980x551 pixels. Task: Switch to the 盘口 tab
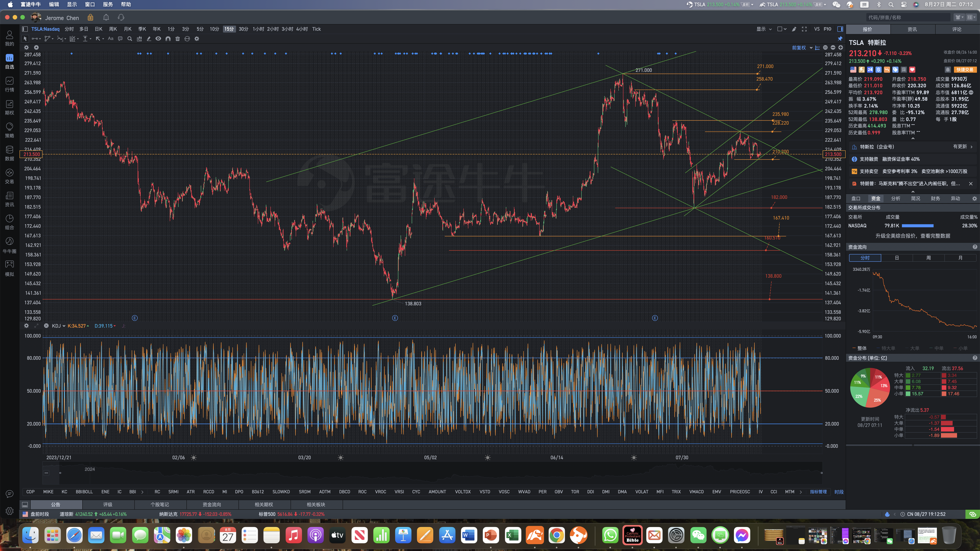[x=856, y=199]
